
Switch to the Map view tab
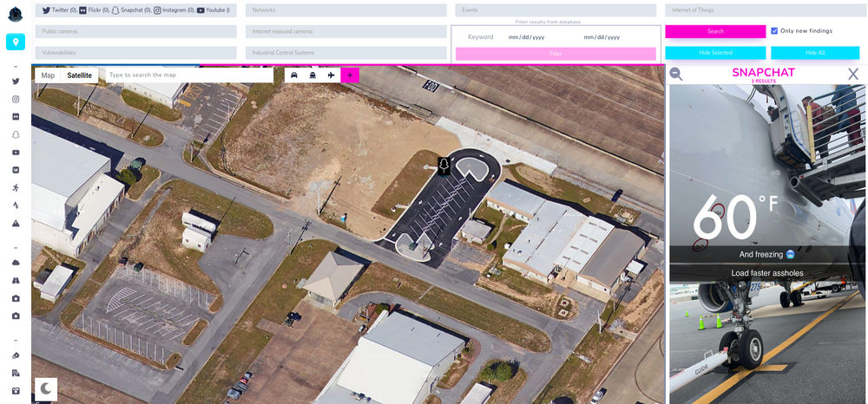point(48,75)
